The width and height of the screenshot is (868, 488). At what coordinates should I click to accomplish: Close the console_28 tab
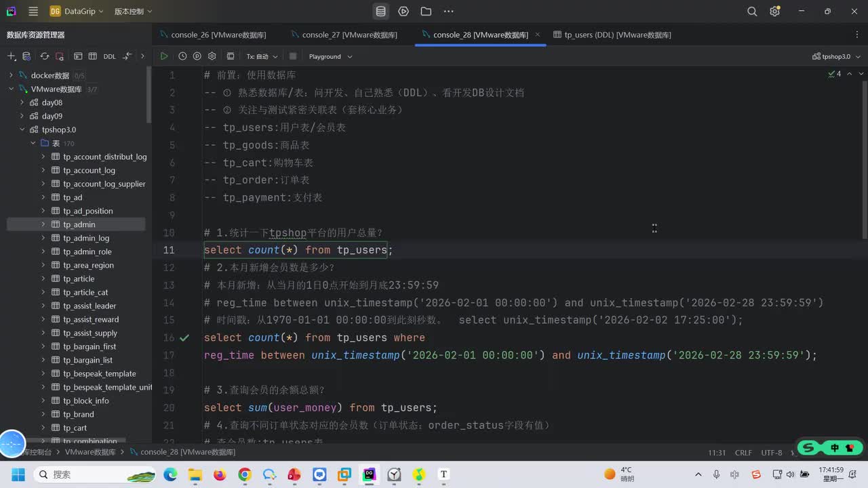point(538,35)
